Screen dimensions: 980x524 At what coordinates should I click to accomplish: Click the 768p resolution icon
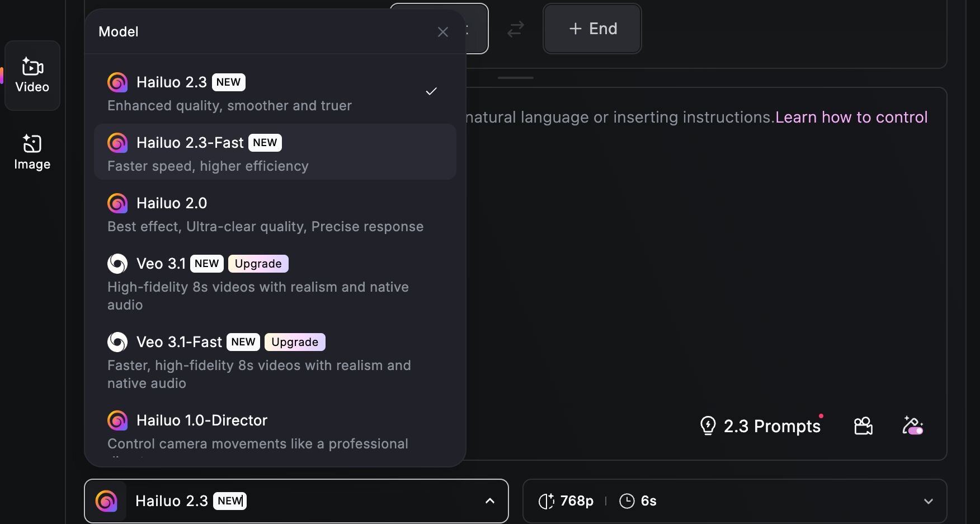(x=546, y=501)
